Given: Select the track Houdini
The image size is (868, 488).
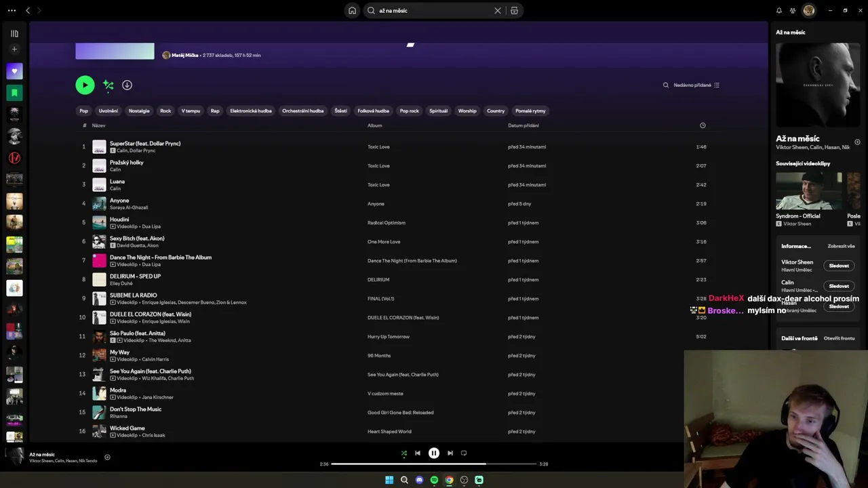Looking at the screenshot, I should (x=119, y=220).
